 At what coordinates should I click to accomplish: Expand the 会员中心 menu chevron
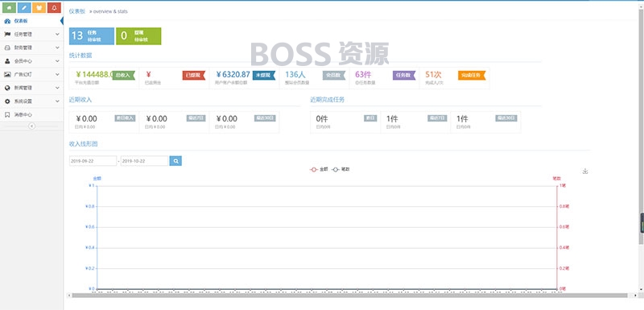tap(57, 61)
